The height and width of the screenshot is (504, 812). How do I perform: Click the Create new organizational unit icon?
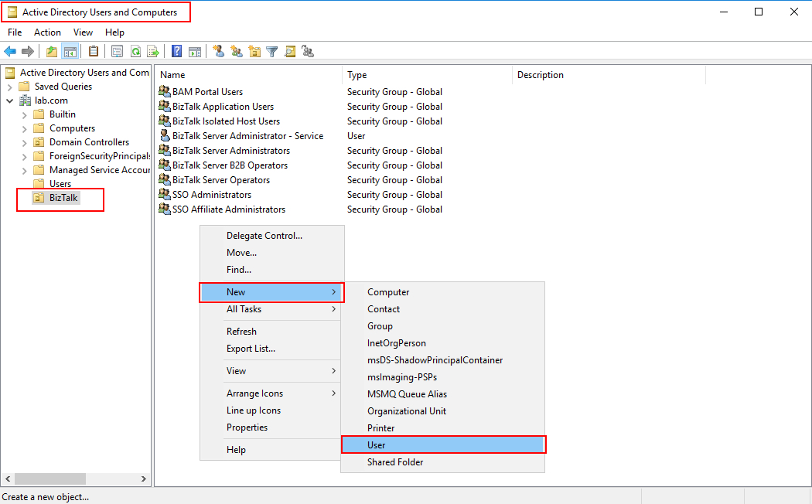(254, 51)
